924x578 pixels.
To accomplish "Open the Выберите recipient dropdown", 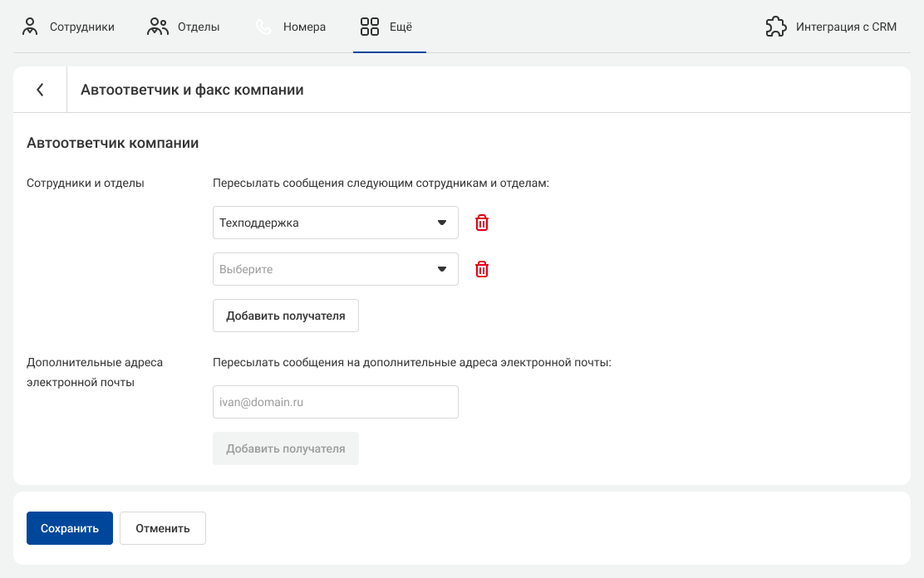I will coord(336,269).
